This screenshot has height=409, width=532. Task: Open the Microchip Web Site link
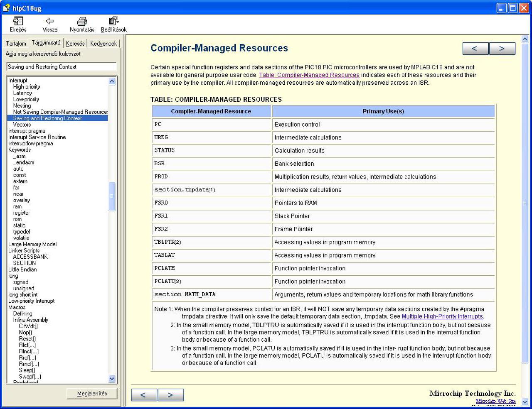tap(495, 401)
